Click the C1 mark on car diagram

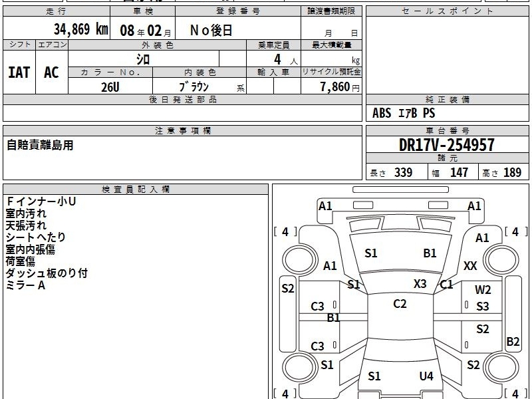[446, 285]
